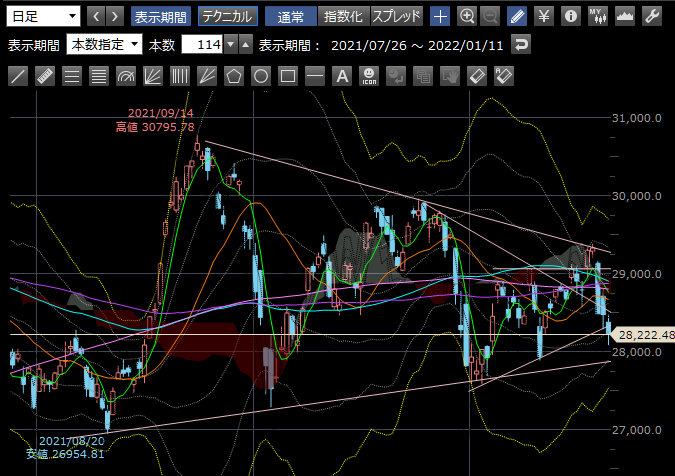Toggle the 指数化 indexed mode
Viewport: 675px width, 476px height.
click(342, 16)
